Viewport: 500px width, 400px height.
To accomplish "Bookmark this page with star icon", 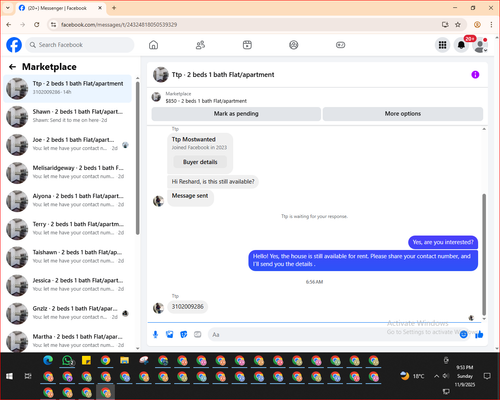I will tap(458, 25).
